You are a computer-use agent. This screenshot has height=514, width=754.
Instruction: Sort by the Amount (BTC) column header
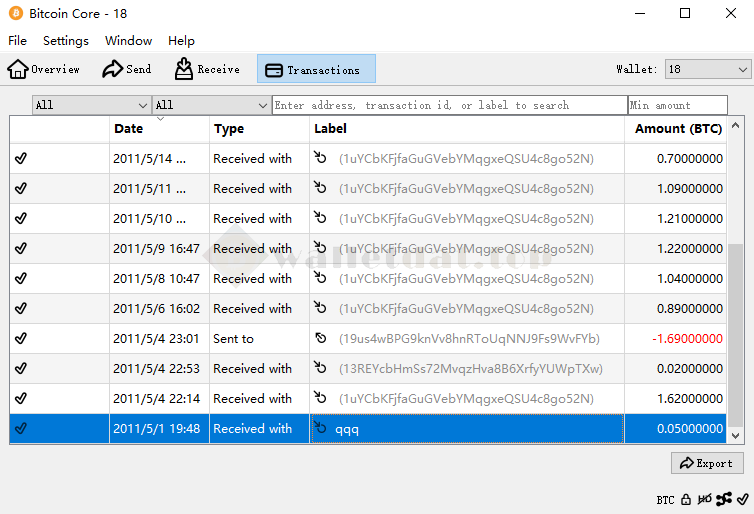tap(678, 129)
